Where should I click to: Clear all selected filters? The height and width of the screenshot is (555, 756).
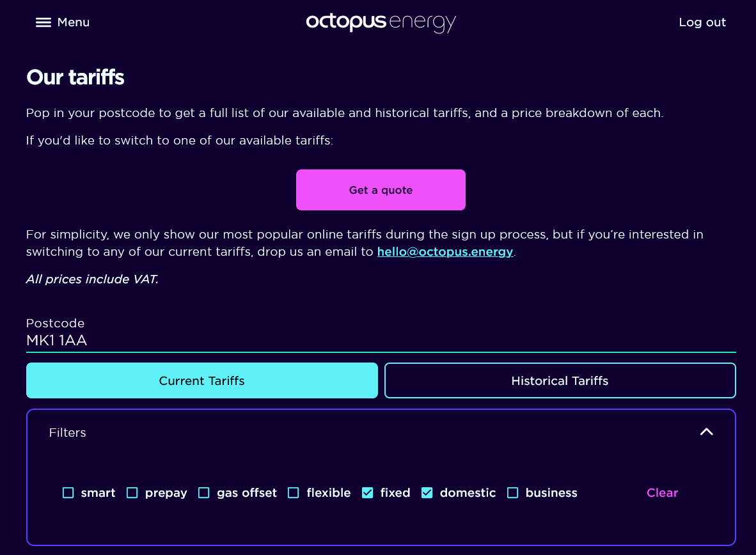pyautogui.click(x=662, y=493)
